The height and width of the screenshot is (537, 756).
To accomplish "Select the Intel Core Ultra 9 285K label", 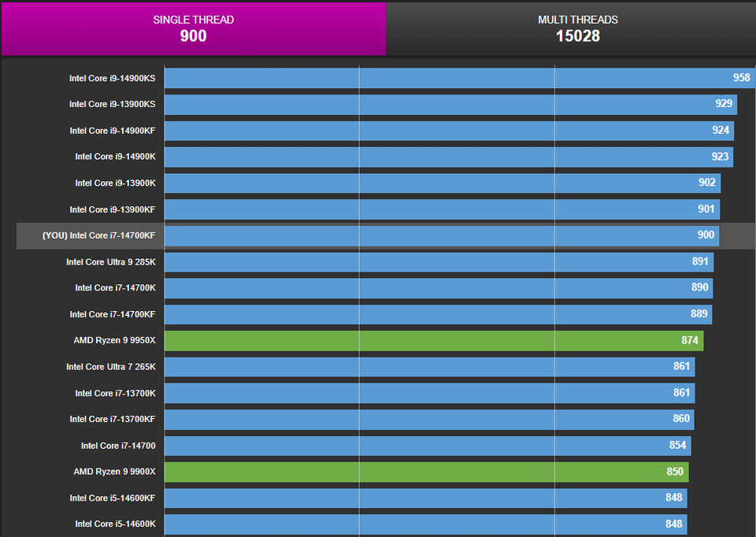I will (111, 262).
